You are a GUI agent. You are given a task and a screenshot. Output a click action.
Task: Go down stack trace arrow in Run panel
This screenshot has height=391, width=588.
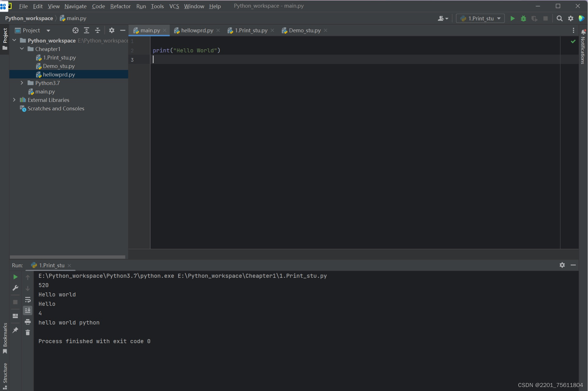point(28,288)
